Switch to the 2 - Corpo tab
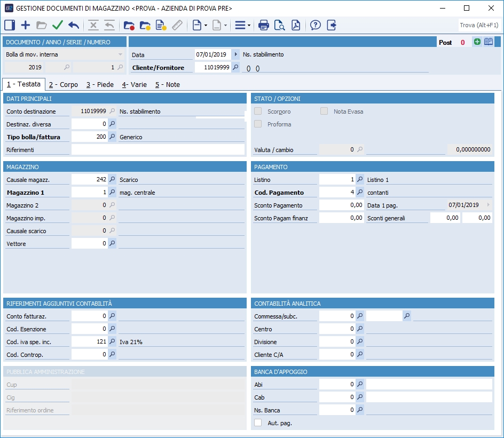The image size is (504, 438). point(63,85)
